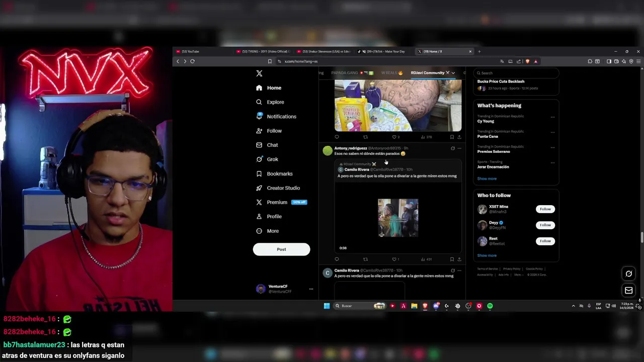Screen dimensions: 644x362
Task: Click the X search field
Action: 516,73
